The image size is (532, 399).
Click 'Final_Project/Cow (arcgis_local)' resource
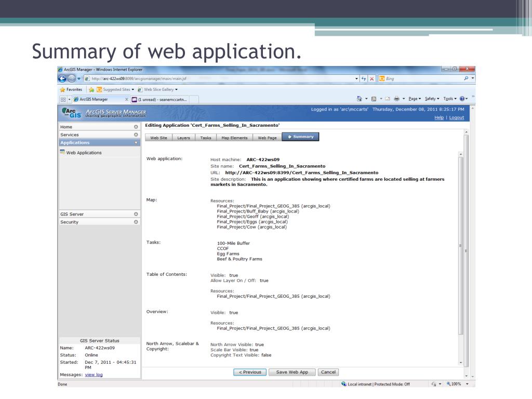tap(252, 227)
